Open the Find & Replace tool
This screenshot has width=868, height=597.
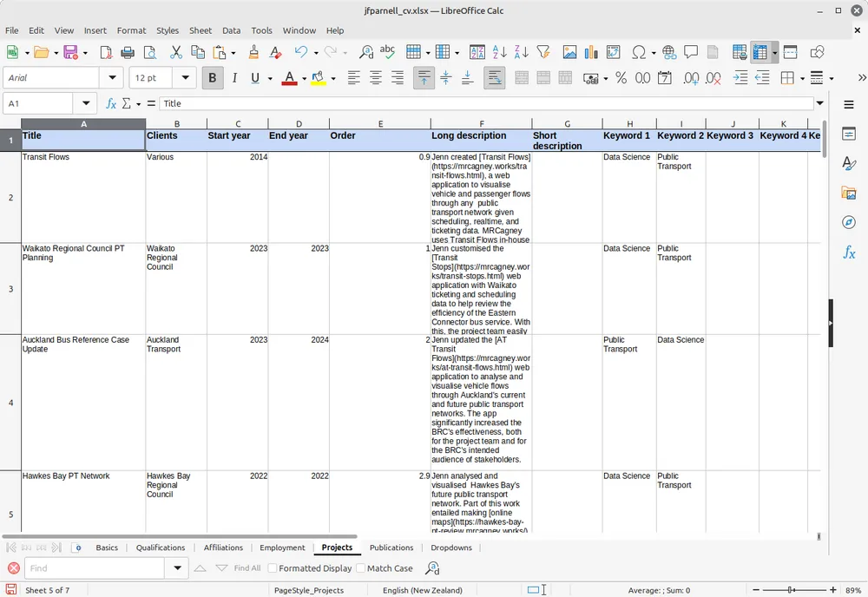pyautogui.click(x=365, y=53)
